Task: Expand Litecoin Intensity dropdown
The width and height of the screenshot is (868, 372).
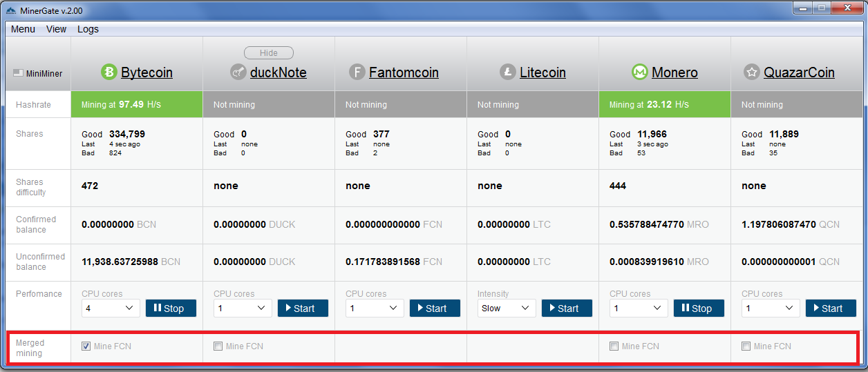Action: click(507, 309)
